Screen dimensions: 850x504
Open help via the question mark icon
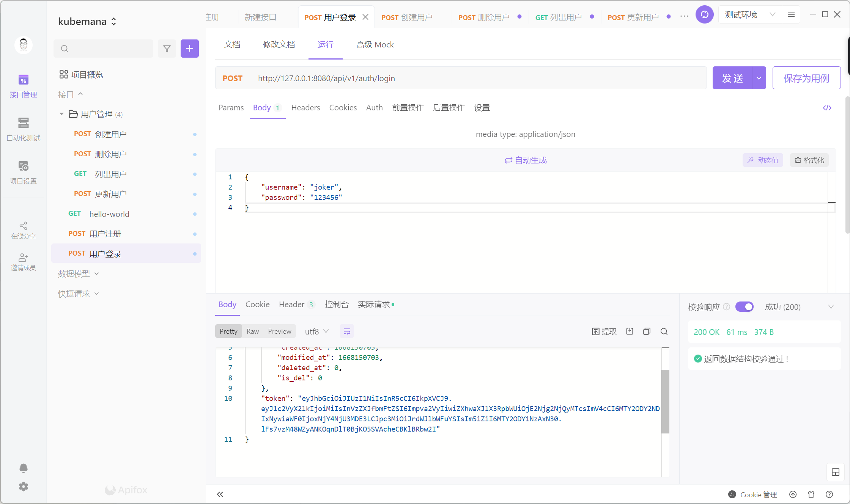click(830, 494)
